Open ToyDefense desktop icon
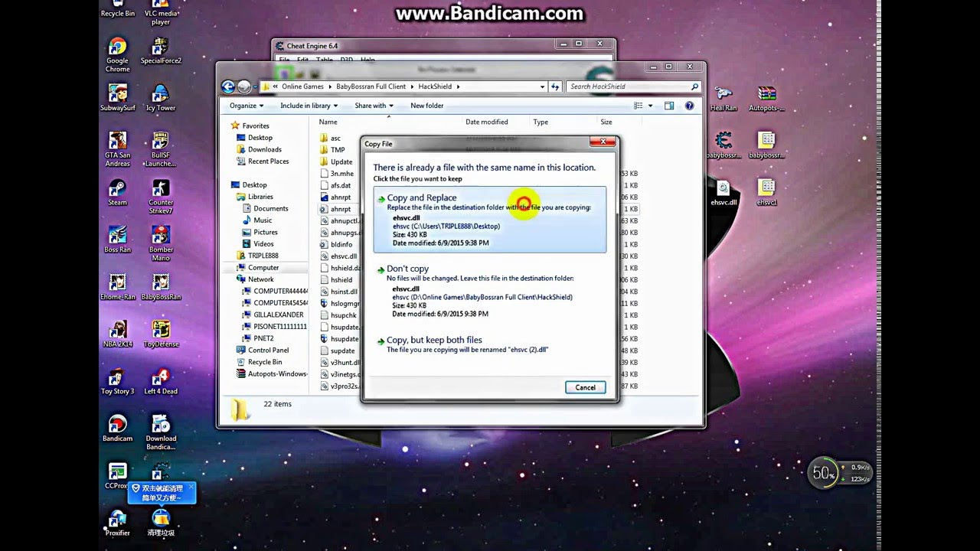 [161, 334]
